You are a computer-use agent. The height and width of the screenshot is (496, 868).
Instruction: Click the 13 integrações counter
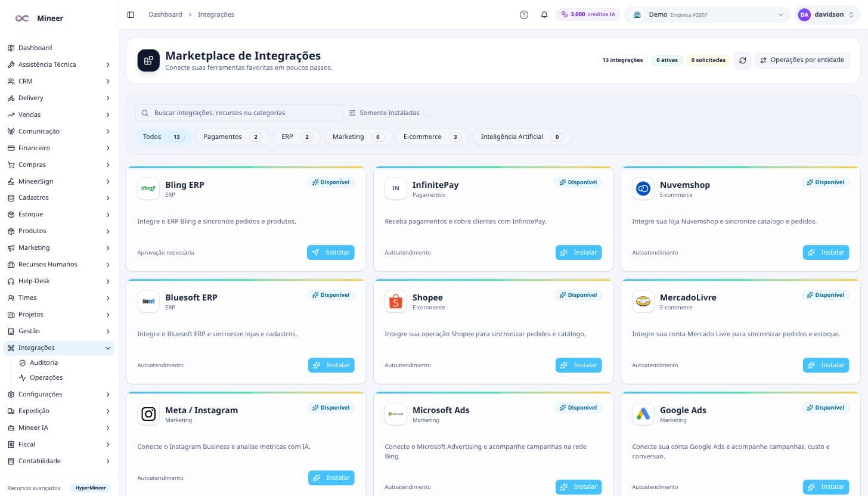tap(622, 60)
